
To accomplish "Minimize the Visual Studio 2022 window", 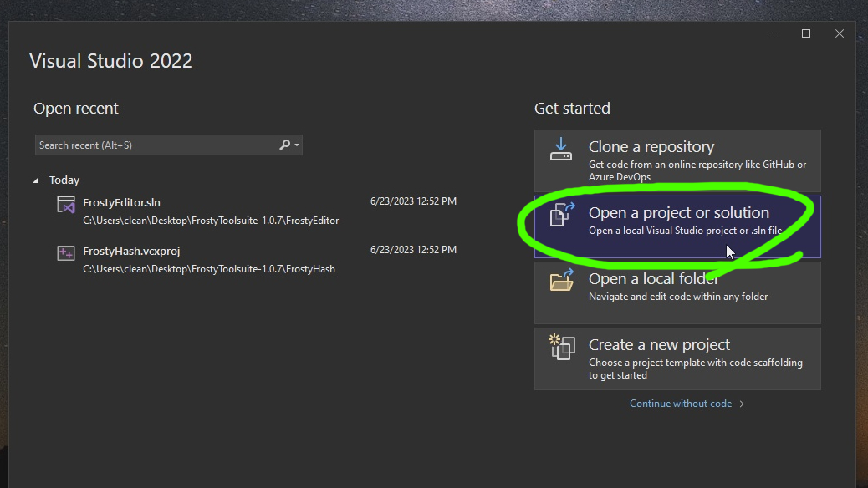I will pos(773,33).
